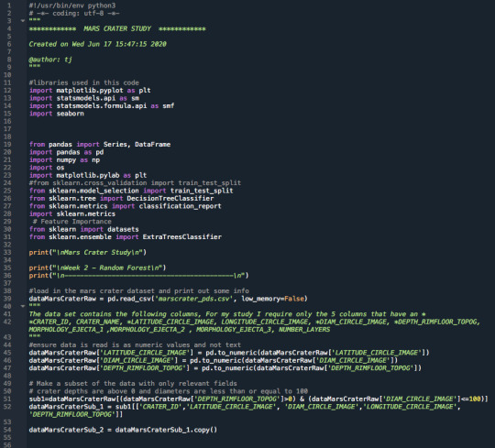Viewport: 495px width, 448px height.
Task: Click 'from sklearn import datasets' line
Action: coord(84,229)
